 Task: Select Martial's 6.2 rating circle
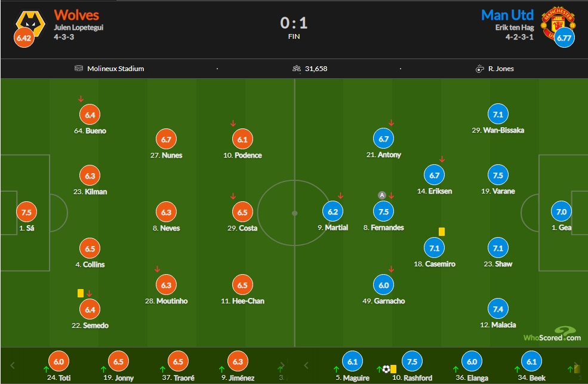(333, 212)
